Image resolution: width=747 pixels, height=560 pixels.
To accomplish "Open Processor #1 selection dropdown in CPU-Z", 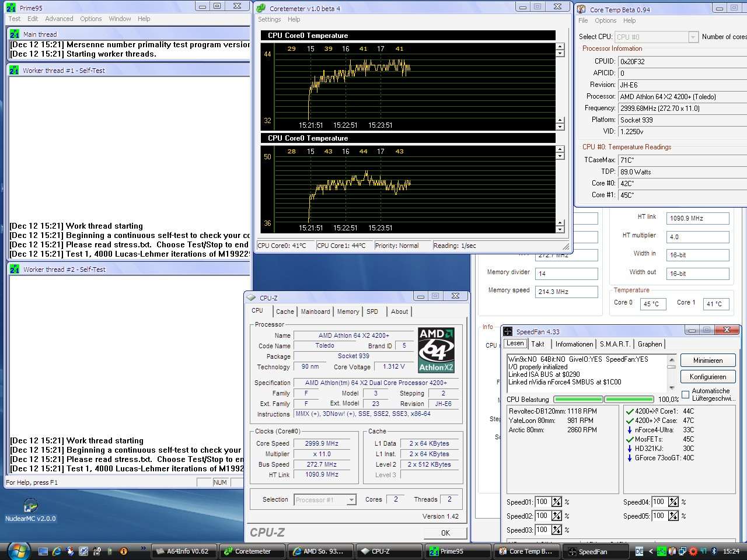I will click(x=351, y=500).
